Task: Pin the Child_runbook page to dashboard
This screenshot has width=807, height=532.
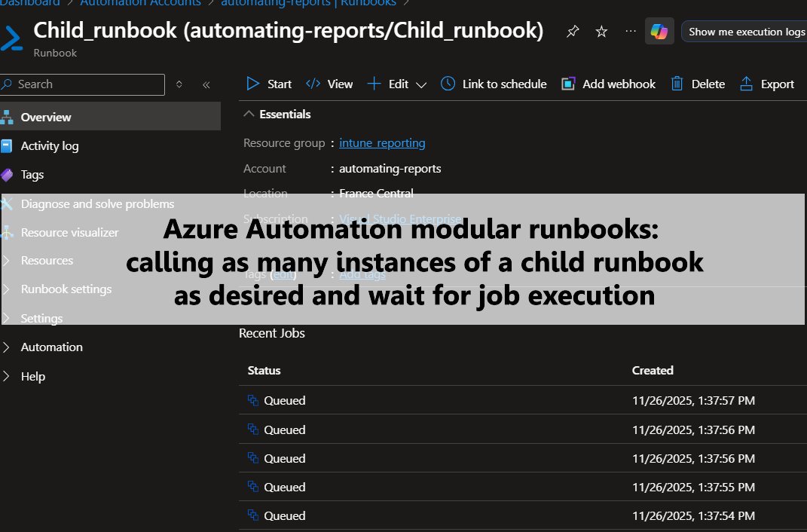Action: pyautogui.click(x=573, y=32)
